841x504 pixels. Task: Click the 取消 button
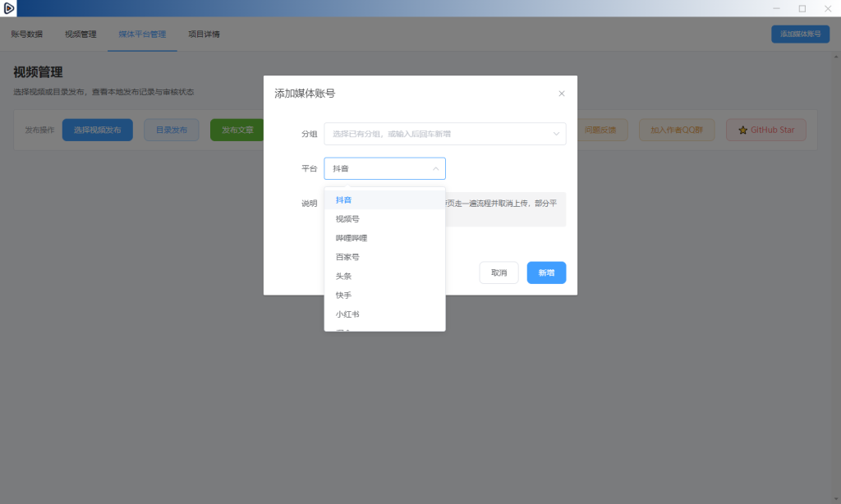pos(499,273)
